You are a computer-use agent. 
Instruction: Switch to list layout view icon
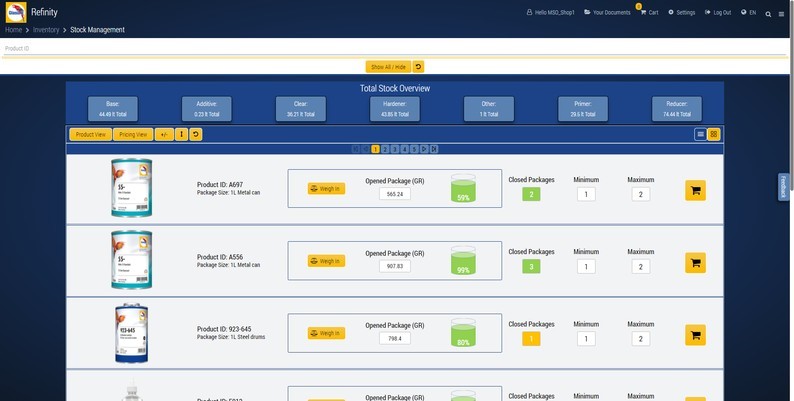700,134
